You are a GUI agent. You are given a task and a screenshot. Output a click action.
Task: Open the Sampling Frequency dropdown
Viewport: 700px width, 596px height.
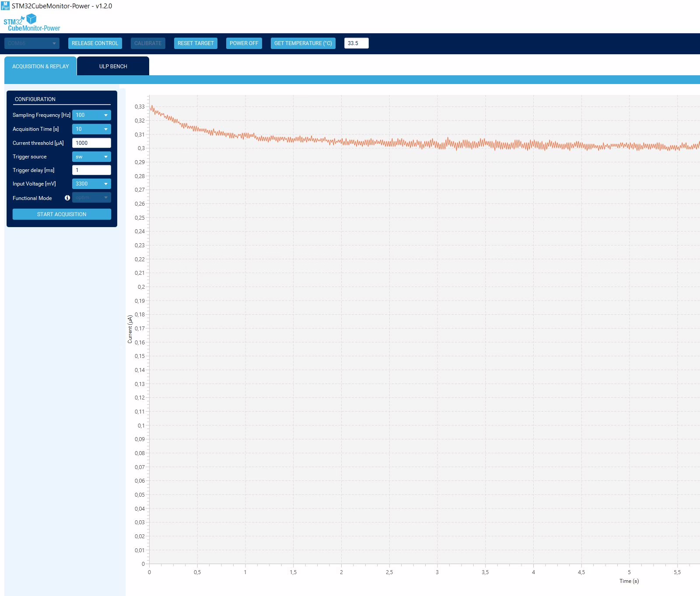91,115
